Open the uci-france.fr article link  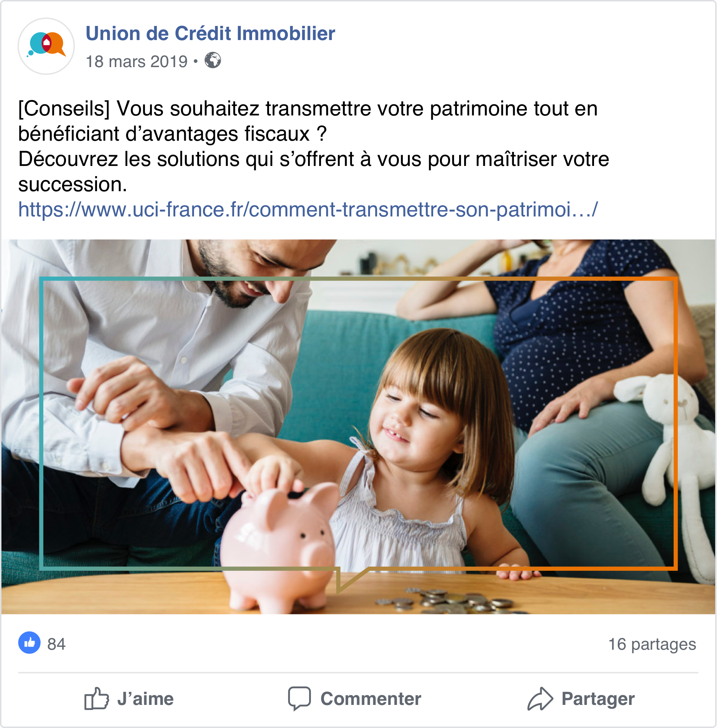coord(308,209)
